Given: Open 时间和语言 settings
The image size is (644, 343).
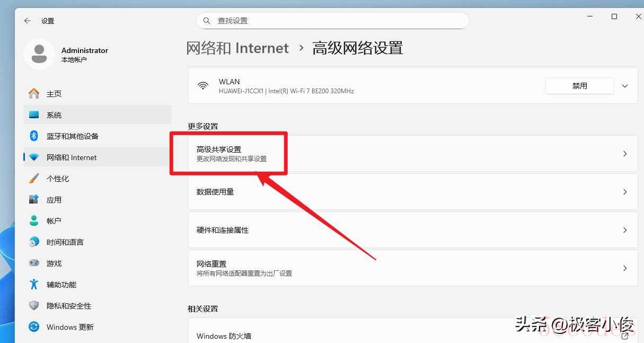Looking at the screenshot, I should (x=98, y=242).
